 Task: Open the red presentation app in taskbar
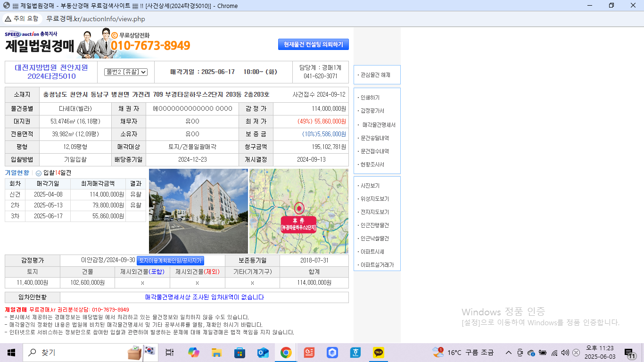(x=309, y=352)
